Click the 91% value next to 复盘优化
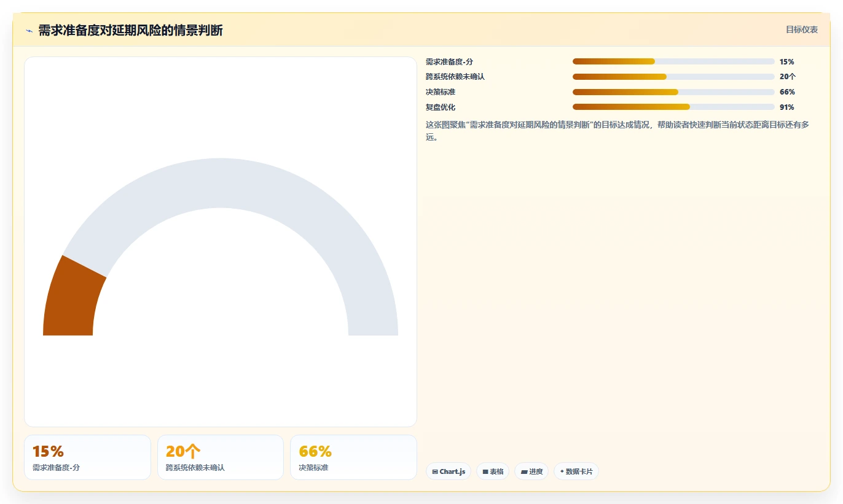This screenshot has width=843, height=504. (x=787, y=107)
